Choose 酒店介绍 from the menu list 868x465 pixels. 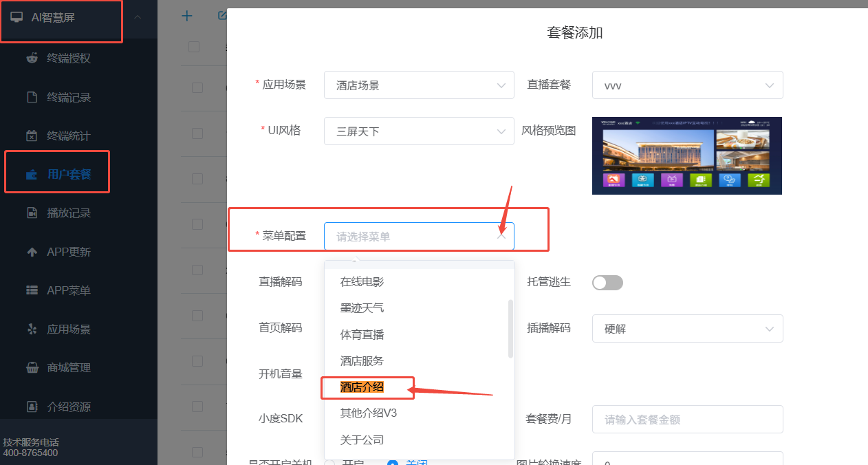362,387
